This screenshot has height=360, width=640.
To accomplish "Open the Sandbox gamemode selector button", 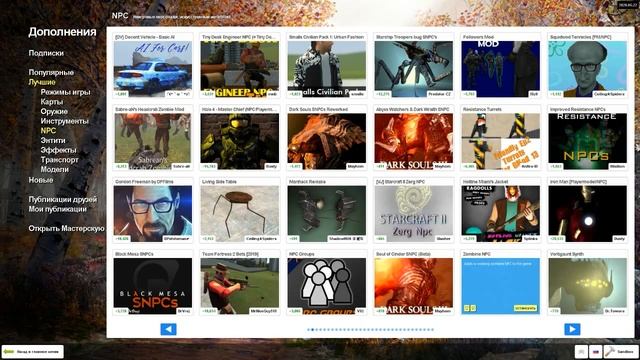I will click(620, 351).
